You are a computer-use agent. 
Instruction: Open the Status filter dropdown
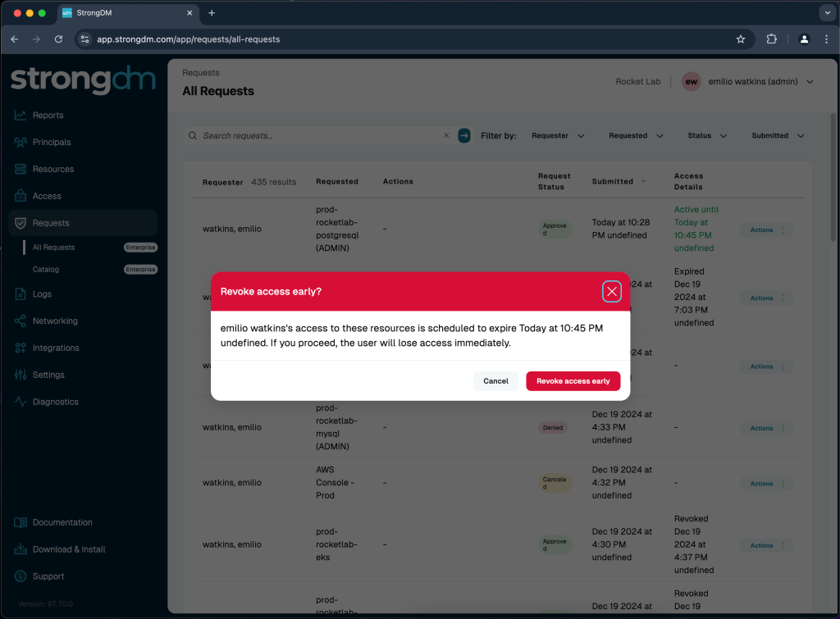(x=707, y=135)
